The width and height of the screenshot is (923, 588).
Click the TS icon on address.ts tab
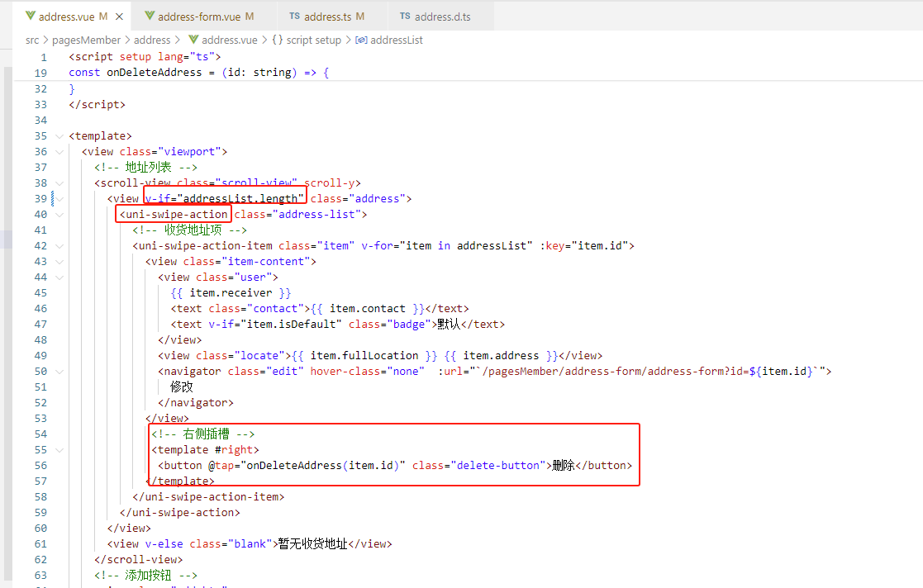coord(294,17)
